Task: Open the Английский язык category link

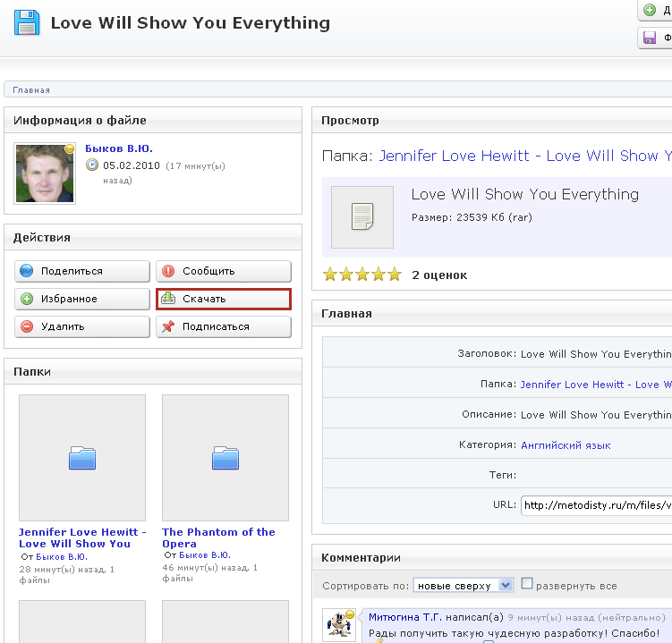Action: [x=566, y=445]
